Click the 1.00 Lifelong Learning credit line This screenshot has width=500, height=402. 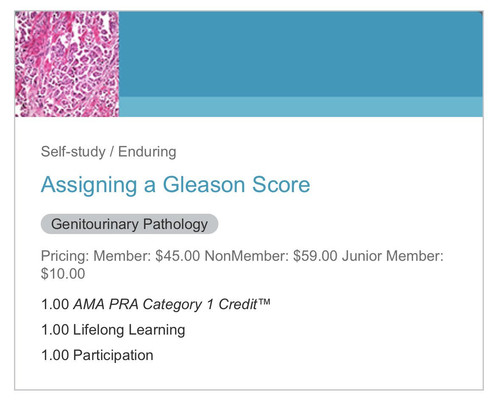click(x=113, y=330)
